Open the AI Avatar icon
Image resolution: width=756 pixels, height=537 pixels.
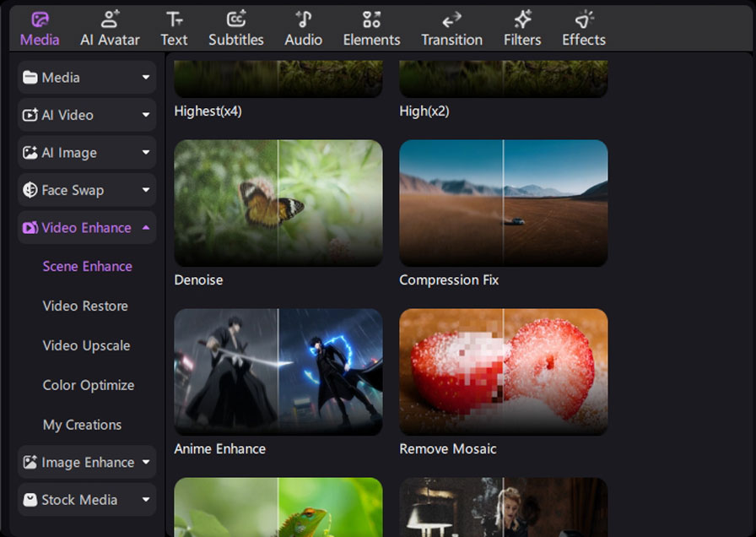(x=110, y=19)
